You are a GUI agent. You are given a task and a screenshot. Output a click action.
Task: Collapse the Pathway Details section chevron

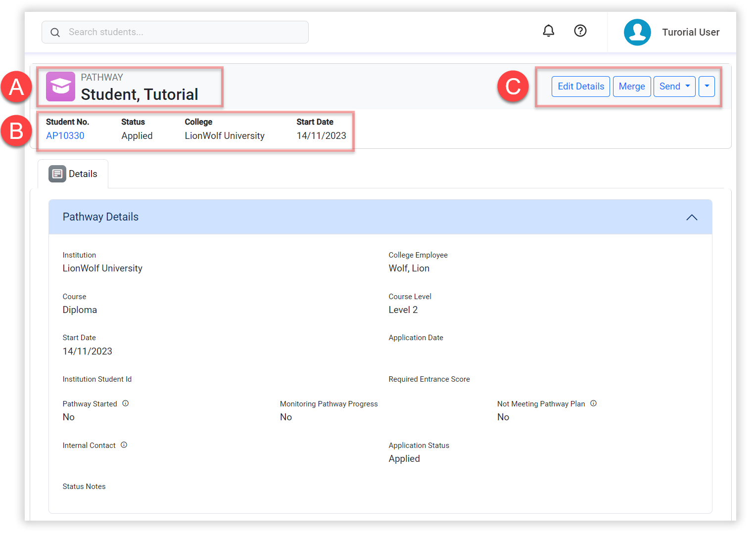click(x=691, y=218)
